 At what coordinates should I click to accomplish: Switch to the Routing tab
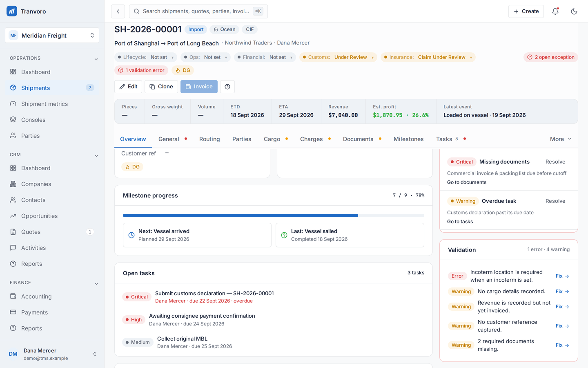[209, 139]
